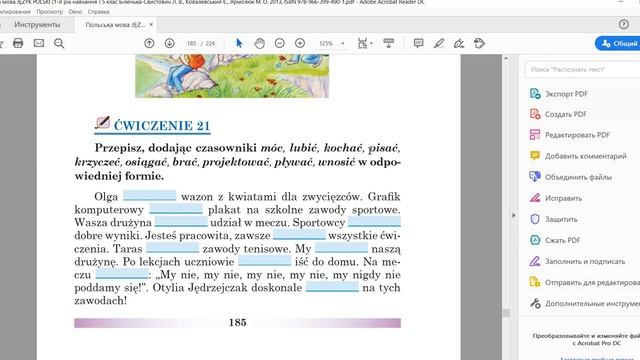Click page number 185 in footer
640x360 pixels.
pyautogui.click(x=238, y=322)
